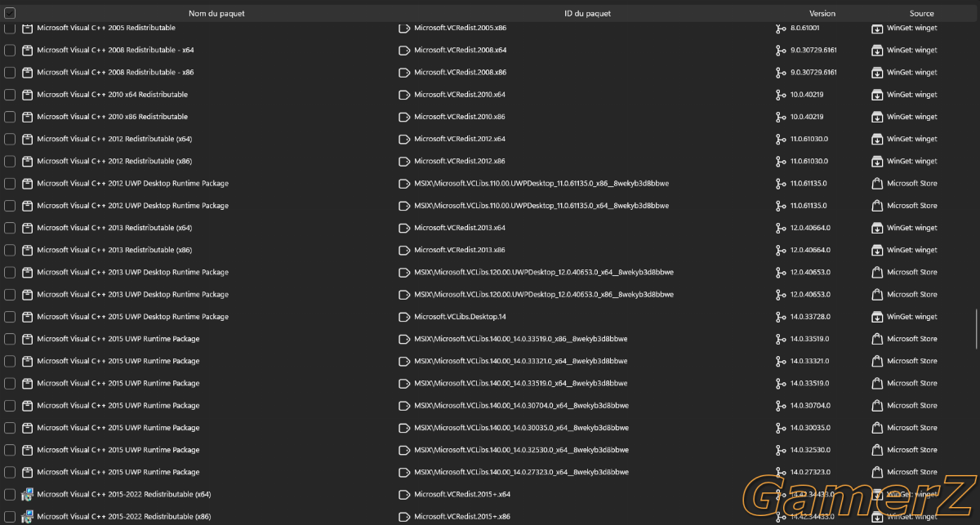Click the tag icon next to Microsoft.VCRedist.2005.x86
This screenshot has width=980, height=525.
[403, 28]
